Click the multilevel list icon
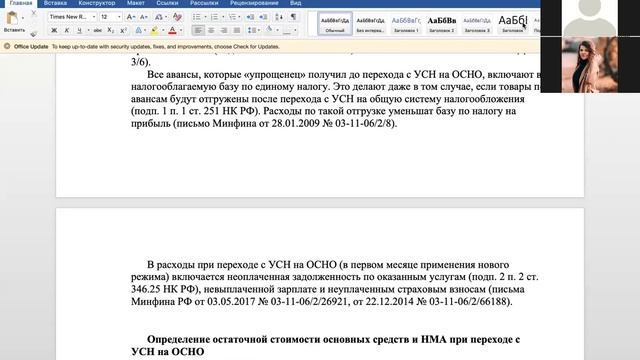 [232, 17]
